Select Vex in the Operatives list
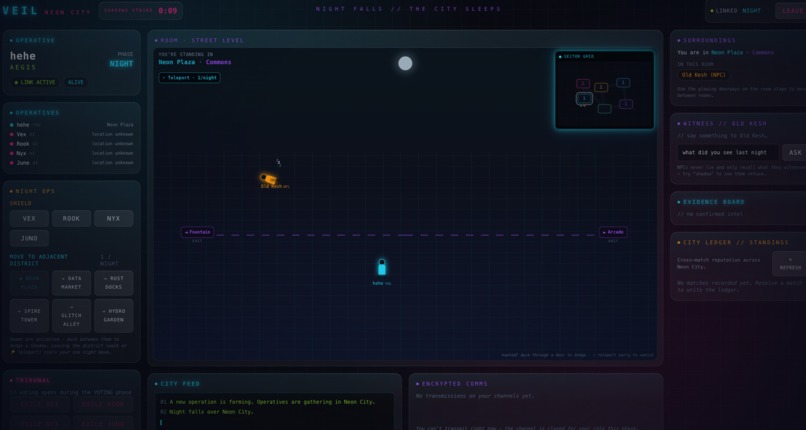This screenshot has width=806, height=430. tap(71, 134)
